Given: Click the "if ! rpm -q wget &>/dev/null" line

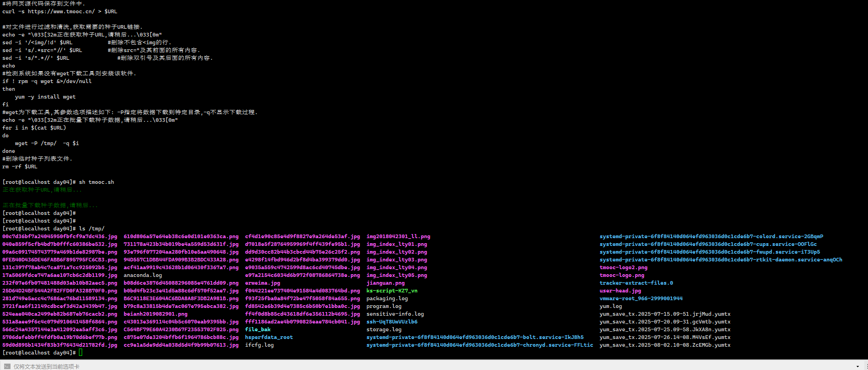Looking at the screenshot, I should 47,81.
